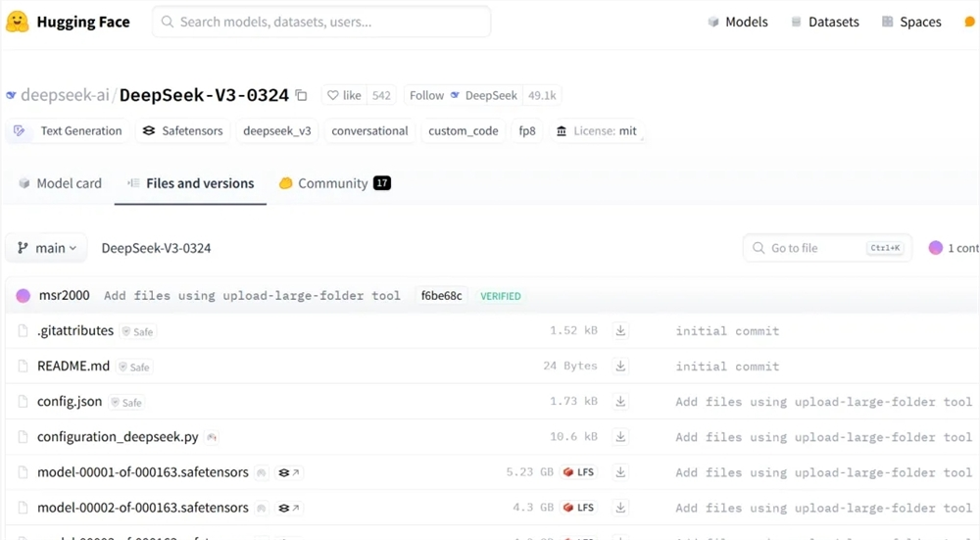This screenshot has height=540, width=980.
Task: Expand the main branch dropdown
Action: point(47,248)
